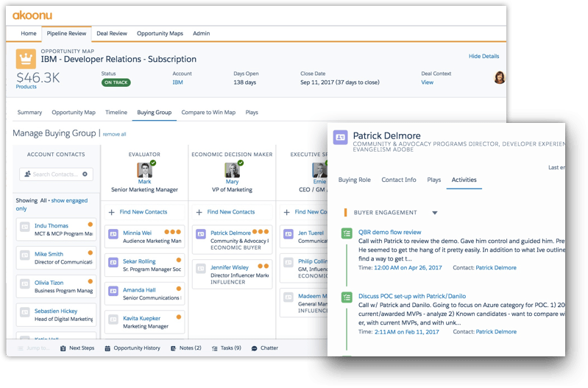Click the Chatter speech bubble icon
This screenshot has height=388, width=588.
click(x=254, y=348)
